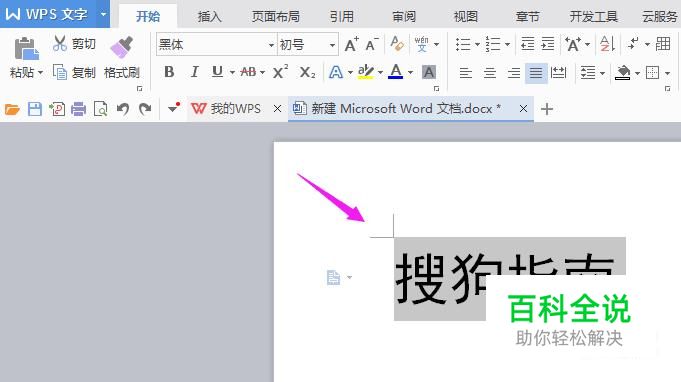Open the 视图 ribbon tab
The height and width of the screenshot is (382, 681).
[466, 16]
